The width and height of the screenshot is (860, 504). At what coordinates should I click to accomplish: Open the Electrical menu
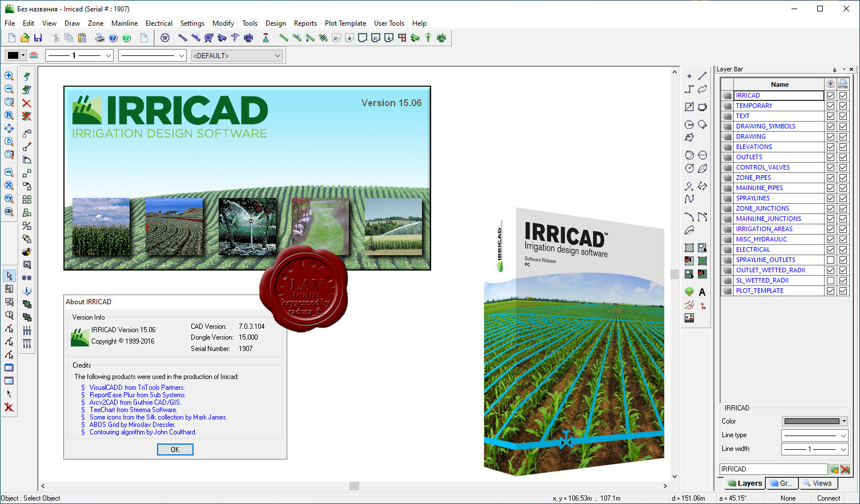(159, 23)
